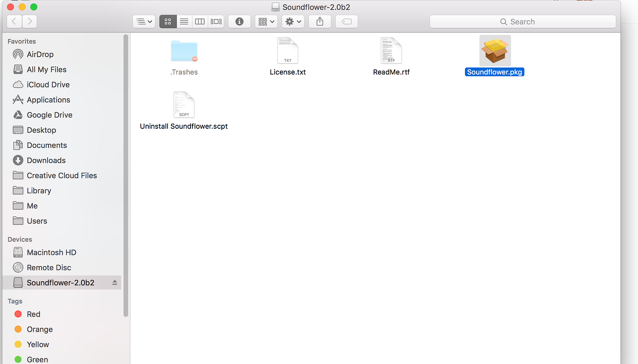Open the Applications folder in sidebar
This screenshot has width=638, height=364.
(62, 100)
